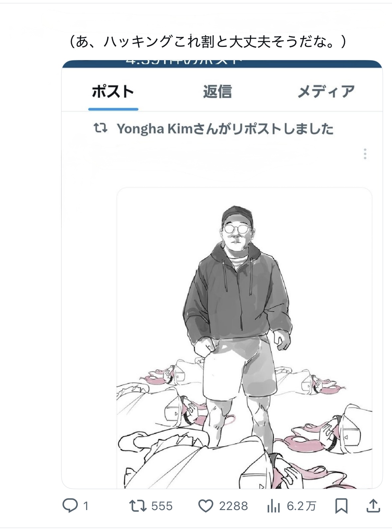Click the 'Yongha Kimさんがリポストしました' label
Screen dimensions: 392x532
(x=225, y=129)
